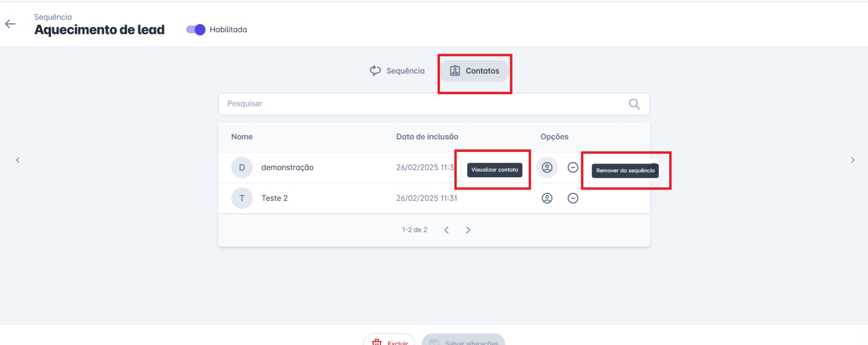
Task: Click the left carousel arrow at screen edge
Action: click(x=18, y=160)
